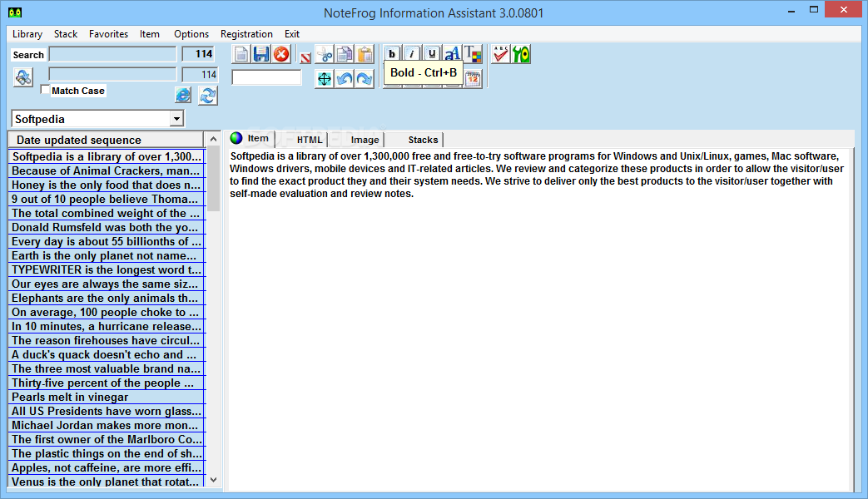Select 'Donald Rumsfeld was both' item
Viewport: 868px width, 499px height.
click(x=107, y=227)
